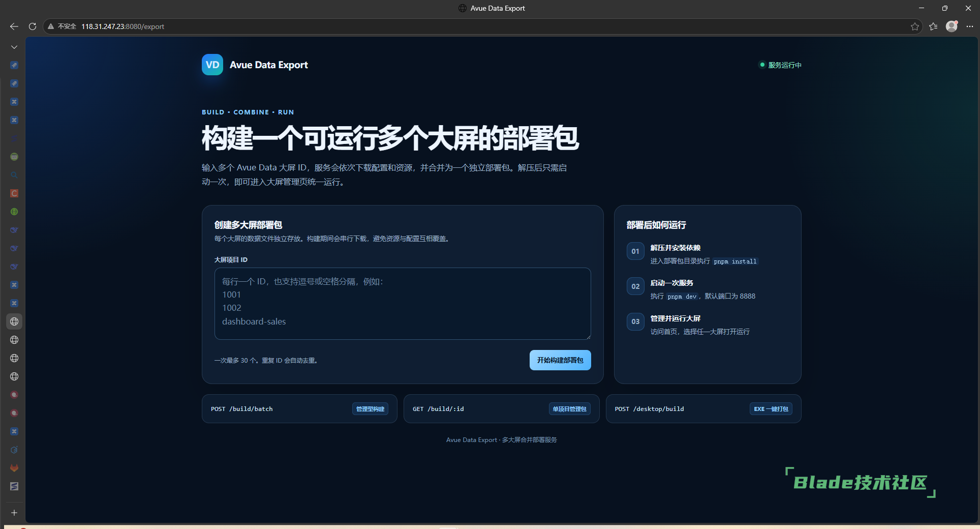This screenshot has height=529, width=980.
Task: Focus the 大屏项目 ID text area
Action: [403, 304]
